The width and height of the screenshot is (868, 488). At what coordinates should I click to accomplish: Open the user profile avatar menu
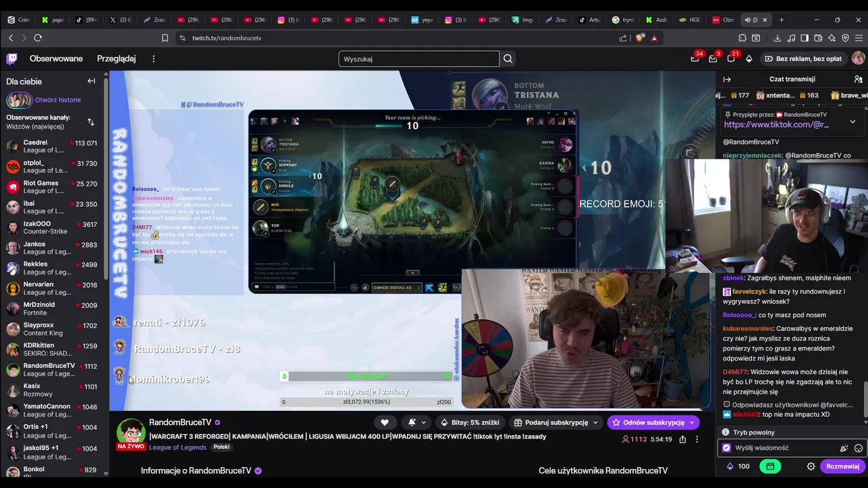click(858, 59)
